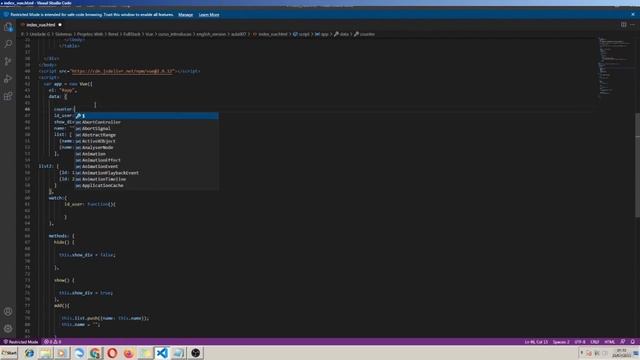Click the line and column indicator

pos(536,342)
